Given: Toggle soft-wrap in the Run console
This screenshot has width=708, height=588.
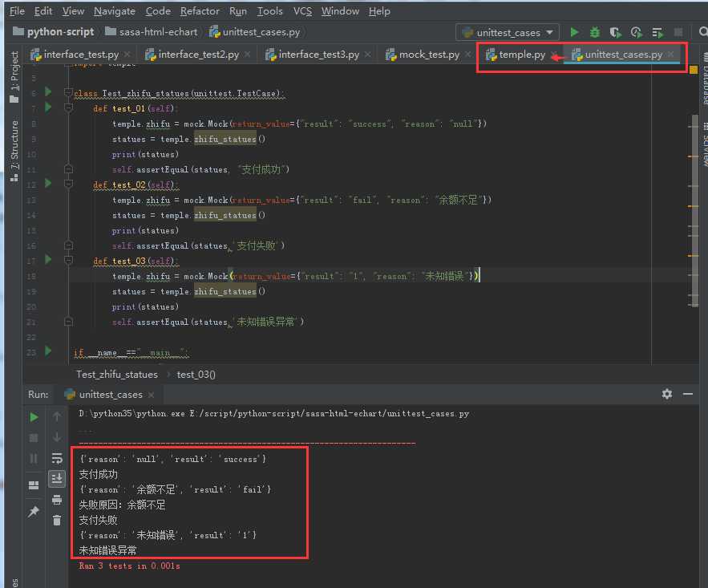Looking at the screenshot, I should [x=57, y=458].
